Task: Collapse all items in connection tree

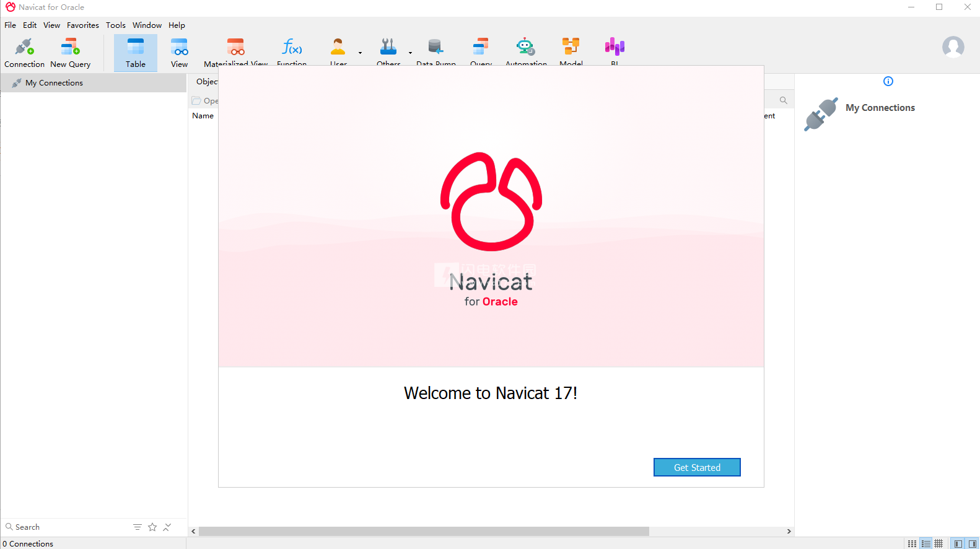Action: coord(167,527)
